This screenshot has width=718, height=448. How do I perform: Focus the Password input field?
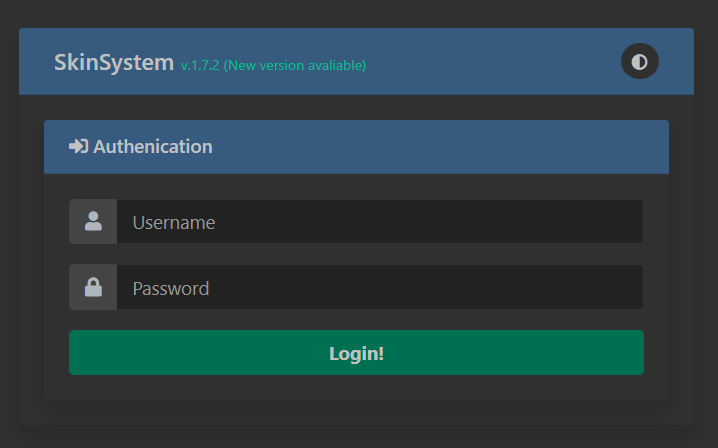[380, 288]
